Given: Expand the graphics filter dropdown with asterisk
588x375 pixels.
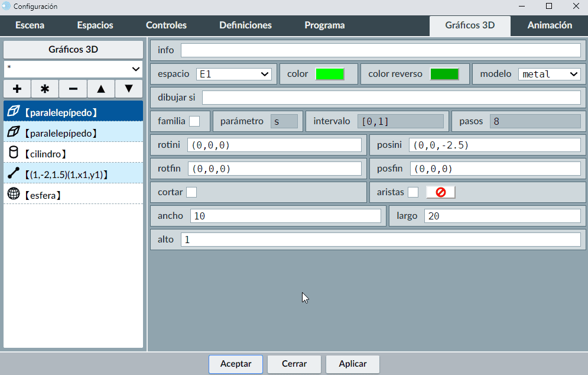Looking at the screenshot, I should pos(73,69).
